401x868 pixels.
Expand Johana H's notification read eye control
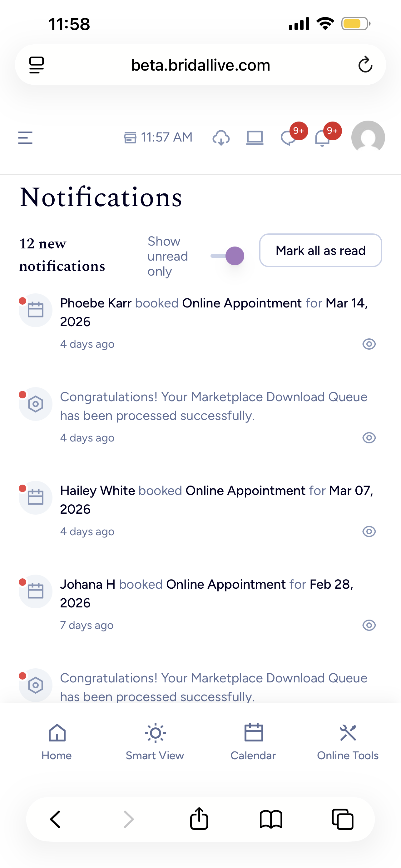click(369, 625)
